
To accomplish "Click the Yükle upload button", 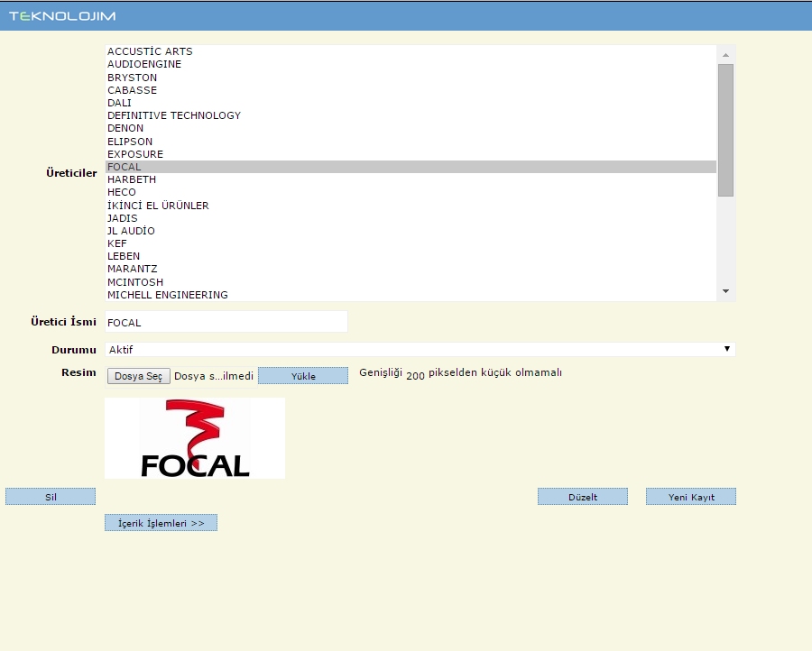I will tap(303, 376).
